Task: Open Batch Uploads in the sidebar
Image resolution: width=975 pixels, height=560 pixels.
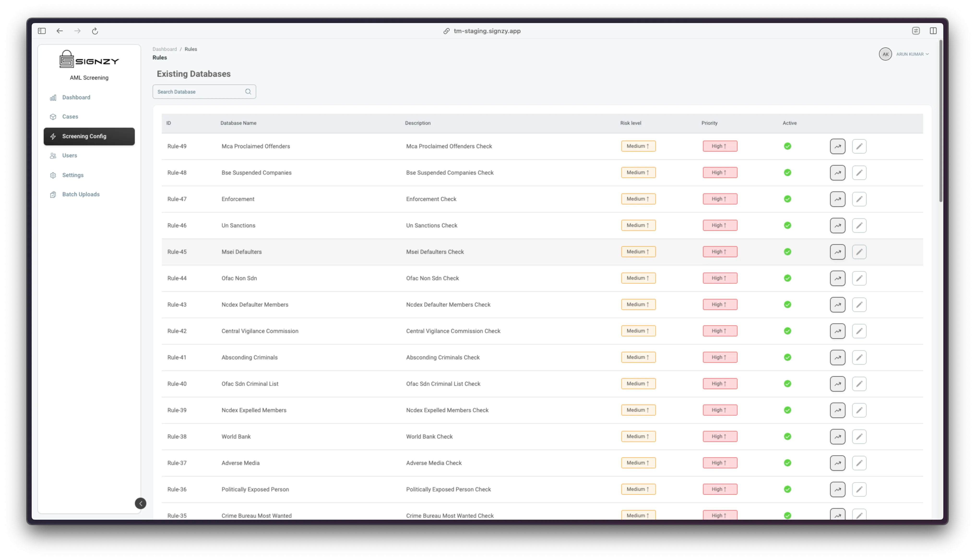Action: pyautogui.click(x=89, y=194)
